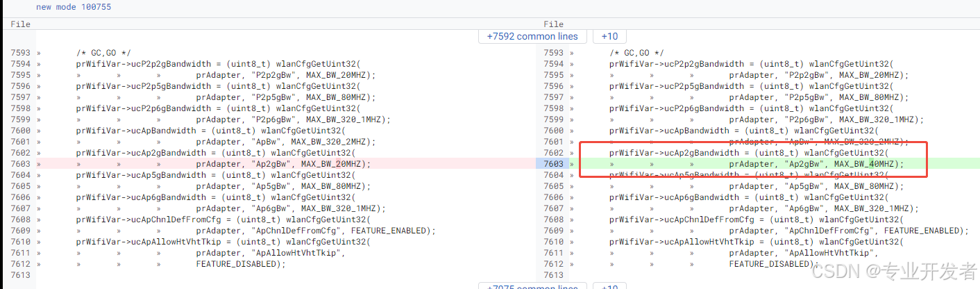Click "ApBw", MAX_BW_320_2MHZ line in left pane

pyautogui.click(x=286, y=142)
